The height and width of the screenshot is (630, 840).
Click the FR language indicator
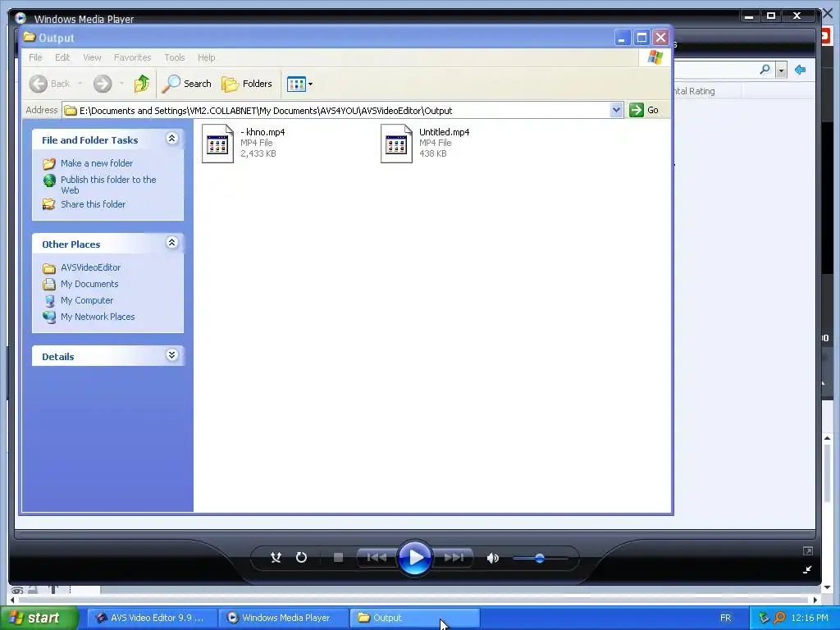pos(725,618)
